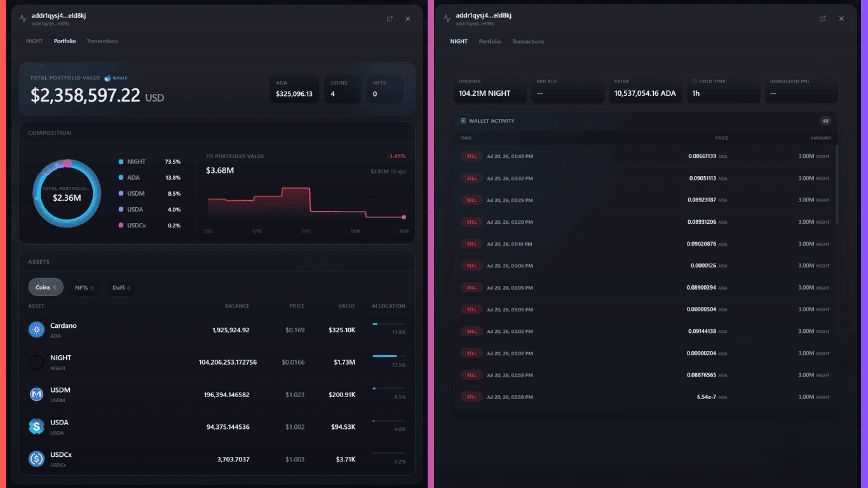Click SELL badge for 03:20 PM trade
Image resolution: width=868 pixels, height=488 pixels.
click(x=471, y=222)
